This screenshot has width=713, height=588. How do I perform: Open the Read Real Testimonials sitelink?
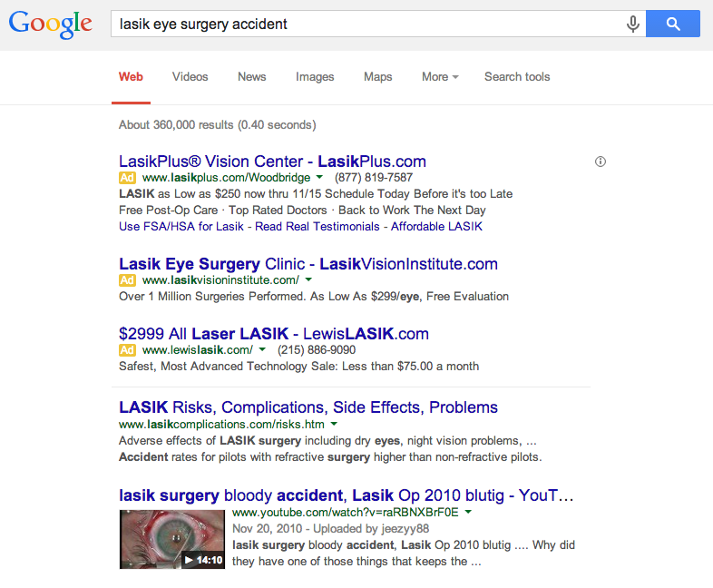[317, 227]
